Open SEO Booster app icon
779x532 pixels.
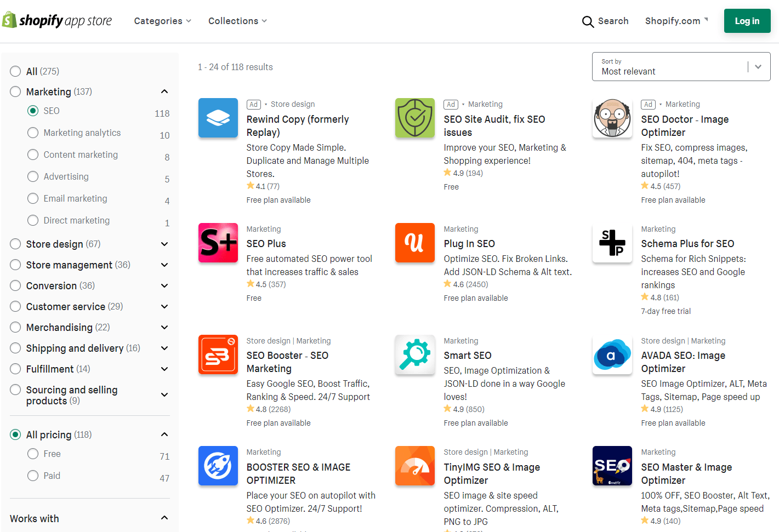pyautogui.click(x=218, y=354)
